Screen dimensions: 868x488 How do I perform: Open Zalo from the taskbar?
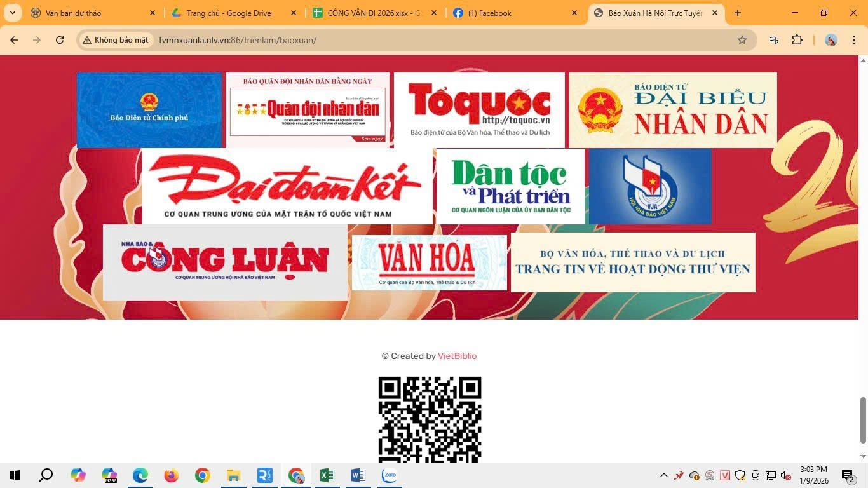click(390, 475)
